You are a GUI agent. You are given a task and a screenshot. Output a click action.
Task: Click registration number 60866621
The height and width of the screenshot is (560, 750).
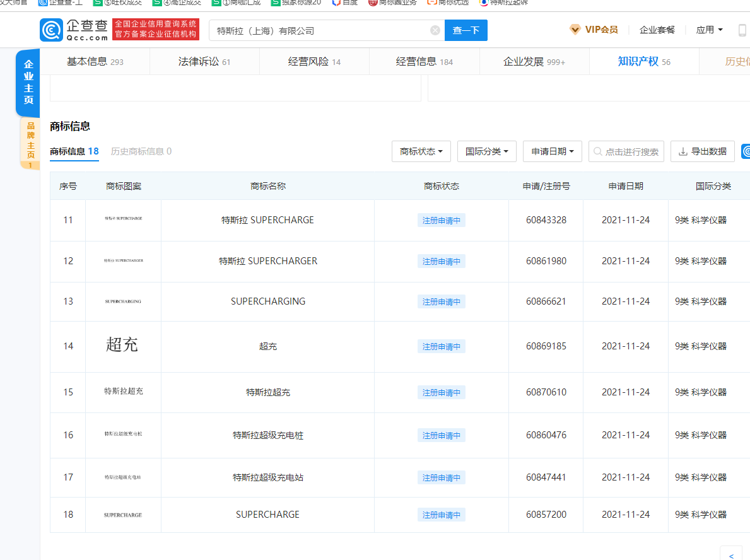(x=546, y=301)
